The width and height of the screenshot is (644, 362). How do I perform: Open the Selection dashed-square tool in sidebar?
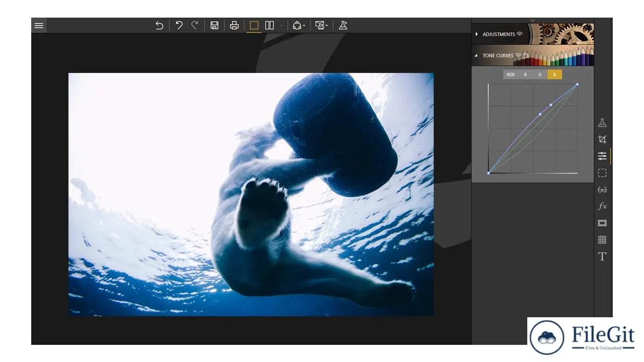coord(602,173)
